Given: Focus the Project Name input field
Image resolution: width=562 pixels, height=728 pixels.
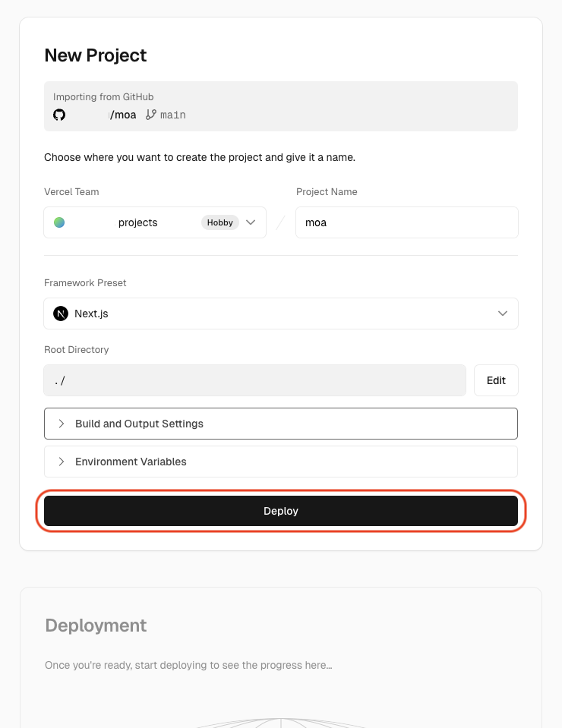Looking at the screenshot, I should [407, 222].
